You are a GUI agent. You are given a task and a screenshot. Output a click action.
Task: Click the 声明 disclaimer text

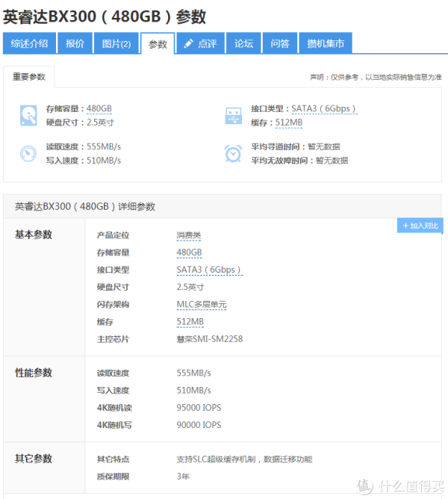(376, 77)
